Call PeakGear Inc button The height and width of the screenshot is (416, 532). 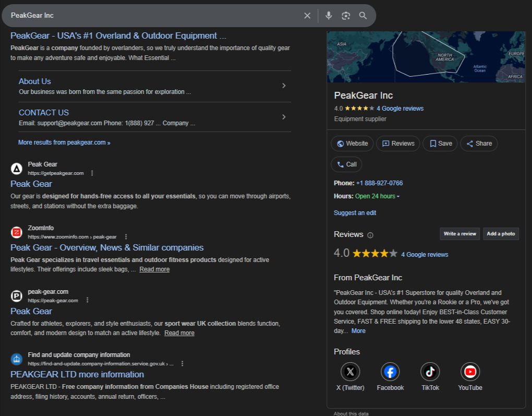tap(346, 164)
